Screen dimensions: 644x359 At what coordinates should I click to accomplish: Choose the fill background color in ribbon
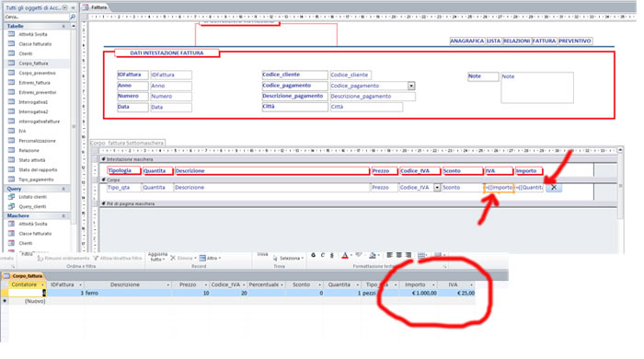tap(373, 256)
